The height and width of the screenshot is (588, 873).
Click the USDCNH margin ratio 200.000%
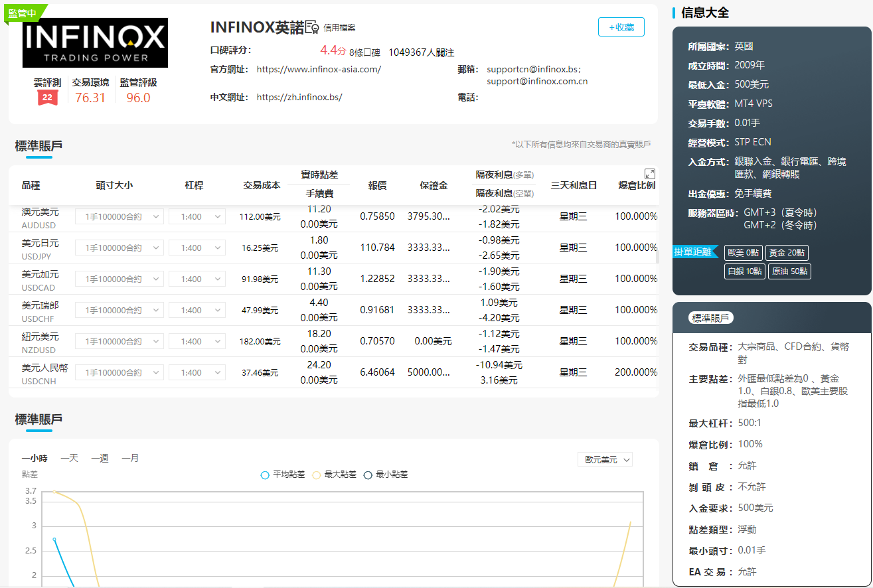[x=636, y=372]
